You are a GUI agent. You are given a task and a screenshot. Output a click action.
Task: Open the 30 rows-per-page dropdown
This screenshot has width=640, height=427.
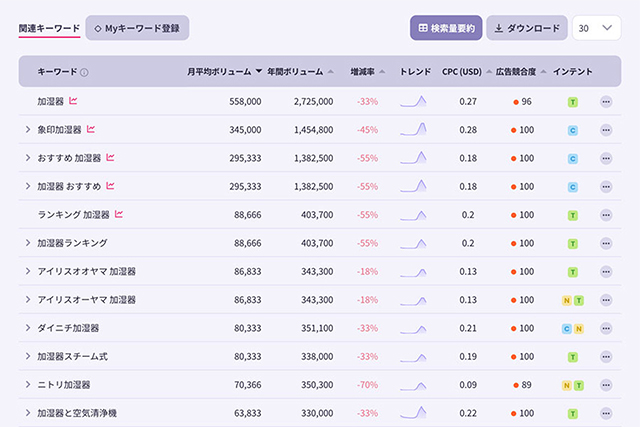click(x=596, y=28)
